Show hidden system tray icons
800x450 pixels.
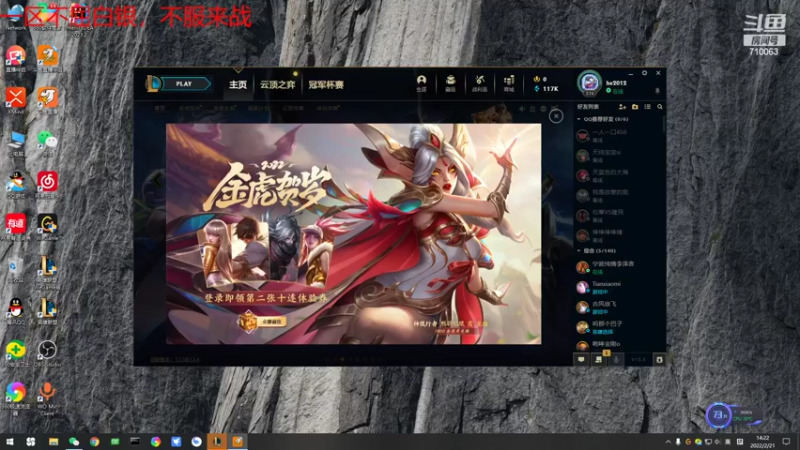(x=668, y=442)
